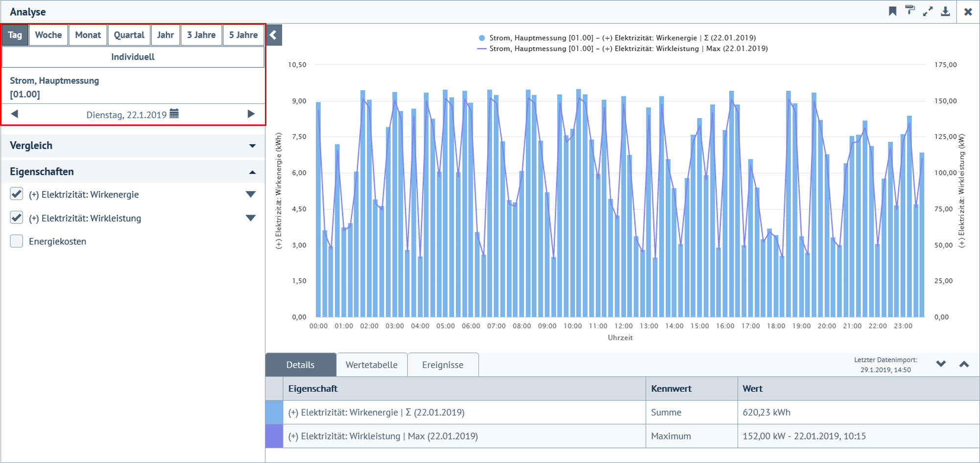
Task: Collapse details panel with down chevron
Action: click(941, 364)
